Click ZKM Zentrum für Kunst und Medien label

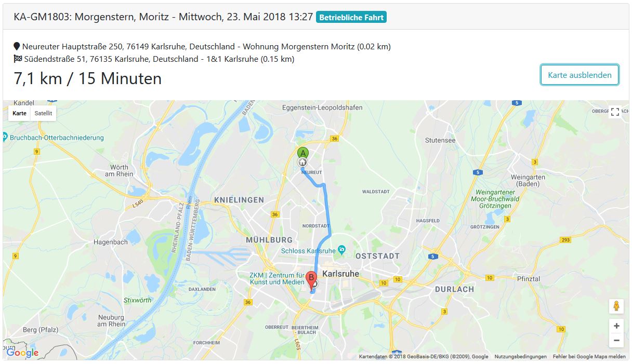click(276, 278)
